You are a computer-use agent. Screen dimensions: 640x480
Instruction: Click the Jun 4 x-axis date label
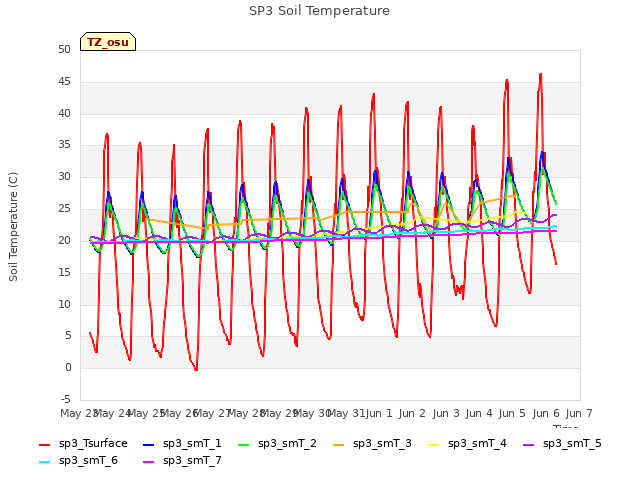479,413
